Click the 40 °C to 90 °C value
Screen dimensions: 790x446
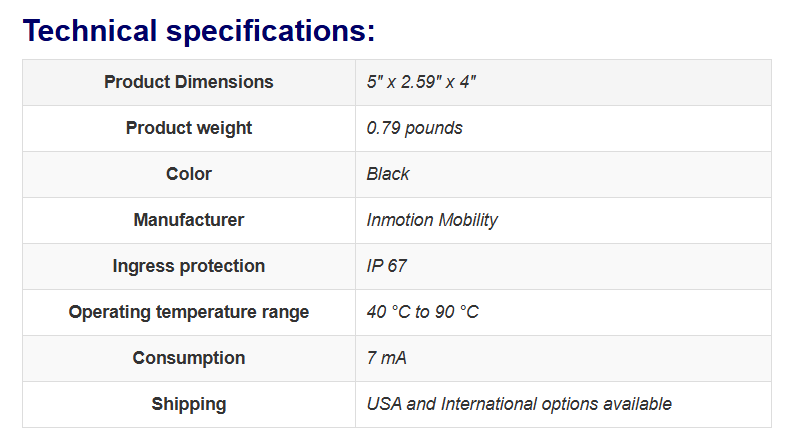coord(422,312)
